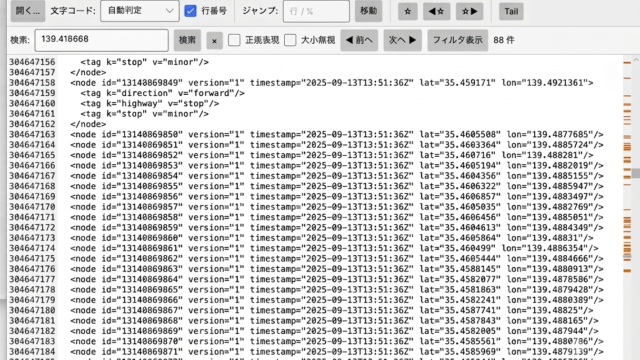
Task: Click the node id="13140869870" line
Action: click(x=337, y=341)
